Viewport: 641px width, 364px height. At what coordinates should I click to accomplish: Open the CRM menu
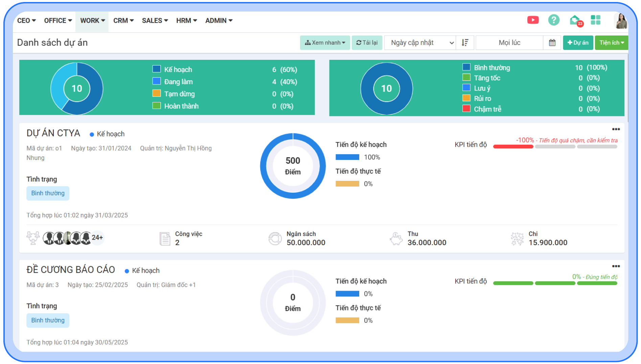coord(123,21)
